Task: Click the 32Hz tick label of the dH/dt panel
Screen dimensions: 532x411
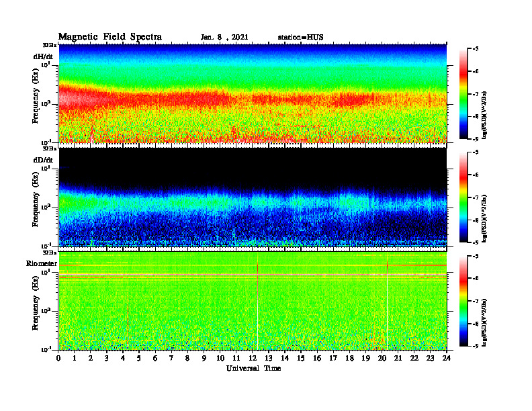Action: 50,45
